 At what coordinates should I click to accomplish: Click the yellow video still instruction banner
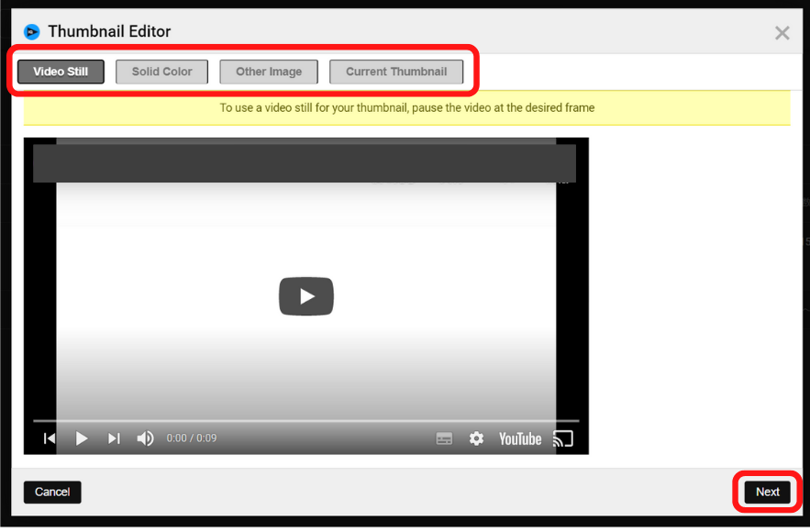pyautogui.click(x=407, y=108)
